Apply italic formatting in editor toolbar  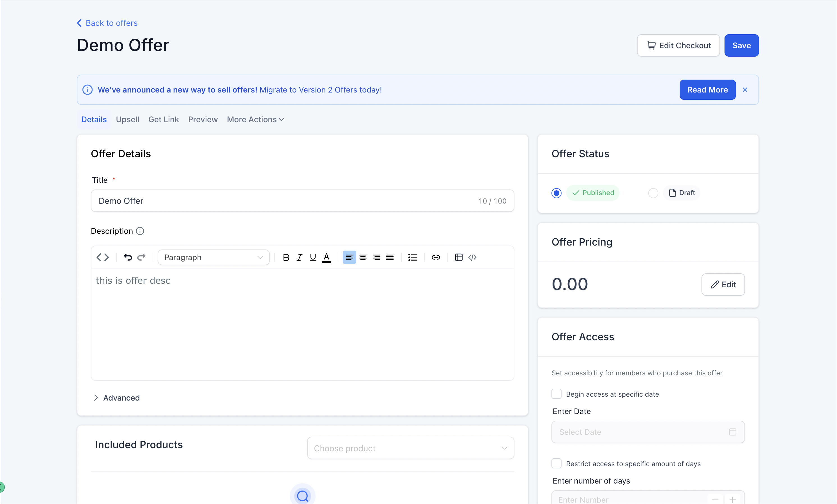[x=299, y=257]
